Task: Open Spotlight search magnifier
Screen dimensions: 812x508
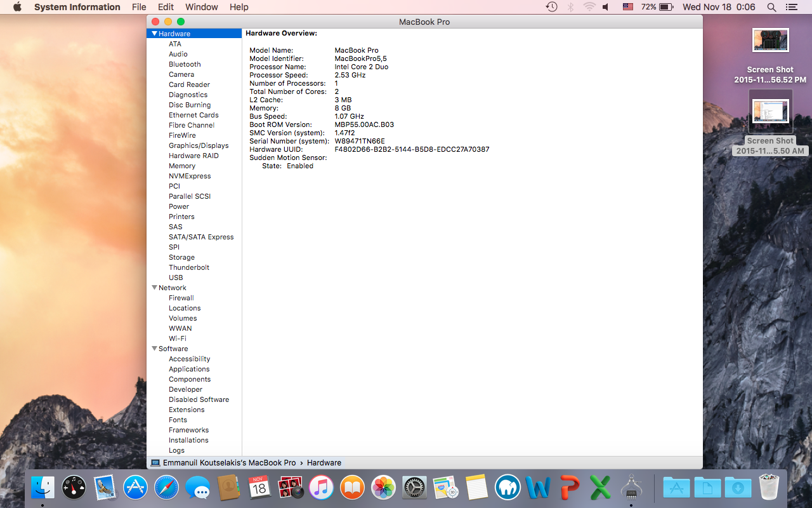Action: pos(771,7)
